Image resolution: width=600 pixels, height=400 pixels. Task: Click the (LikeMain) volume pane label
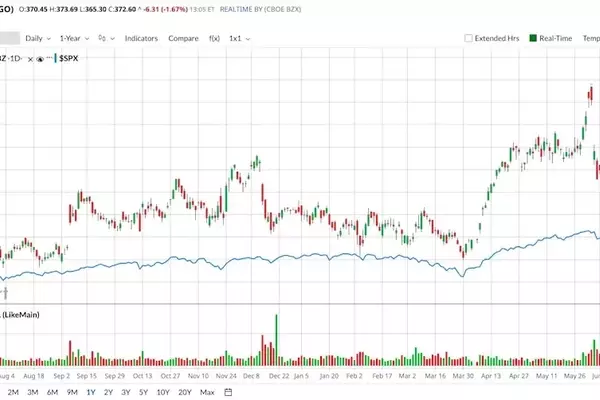click(x=21, y=315)
